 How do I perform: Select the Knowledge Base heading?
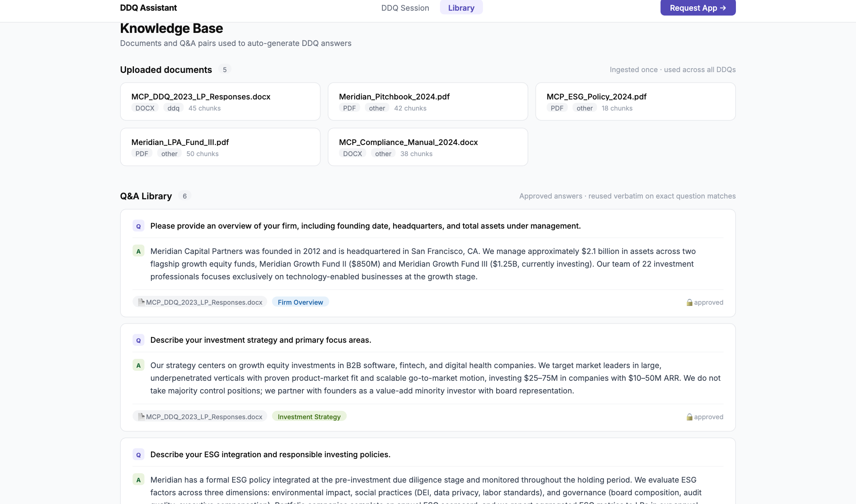(172, 29)
